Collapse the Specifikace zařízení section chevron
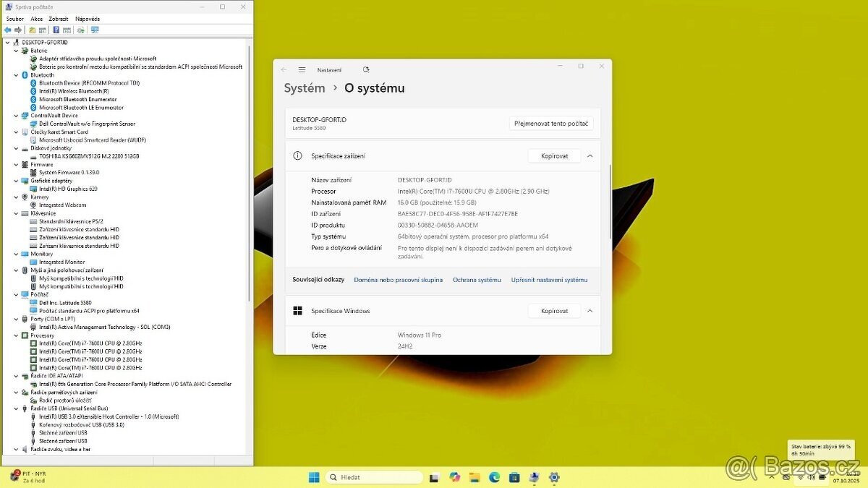 (590, 155)
